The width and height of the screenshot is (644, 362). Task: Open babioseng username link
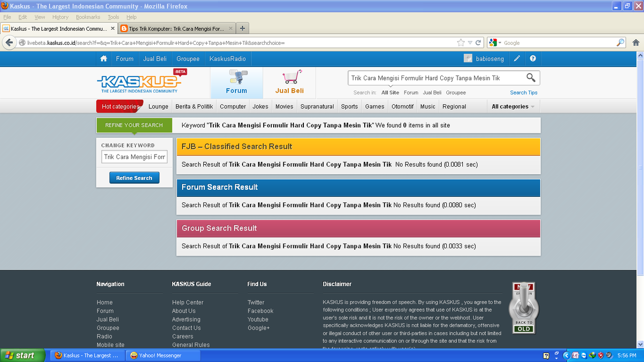pyautogui.click(x=490, y=59)
